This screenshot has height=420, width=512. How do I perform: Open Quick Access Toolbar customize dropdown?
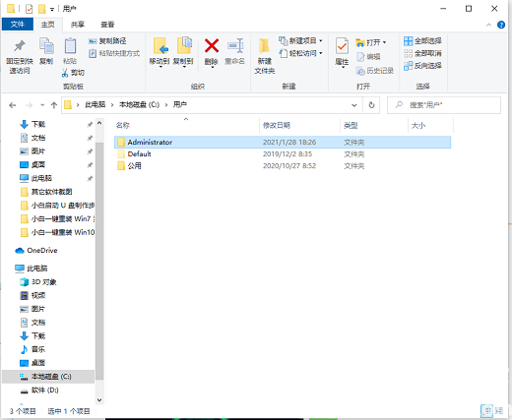point(52,9)
